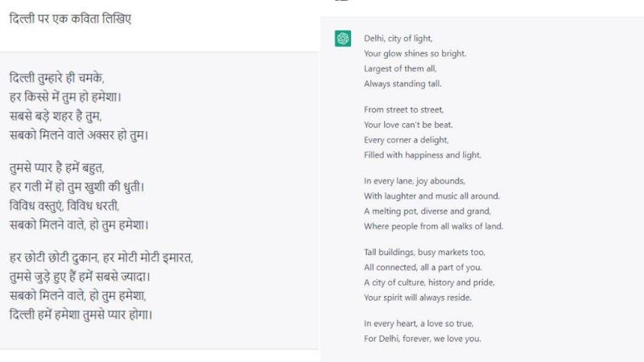Click the final line "For Delhi, forever, we love you."
Screen dimensions: 644x362
[423, 339]
